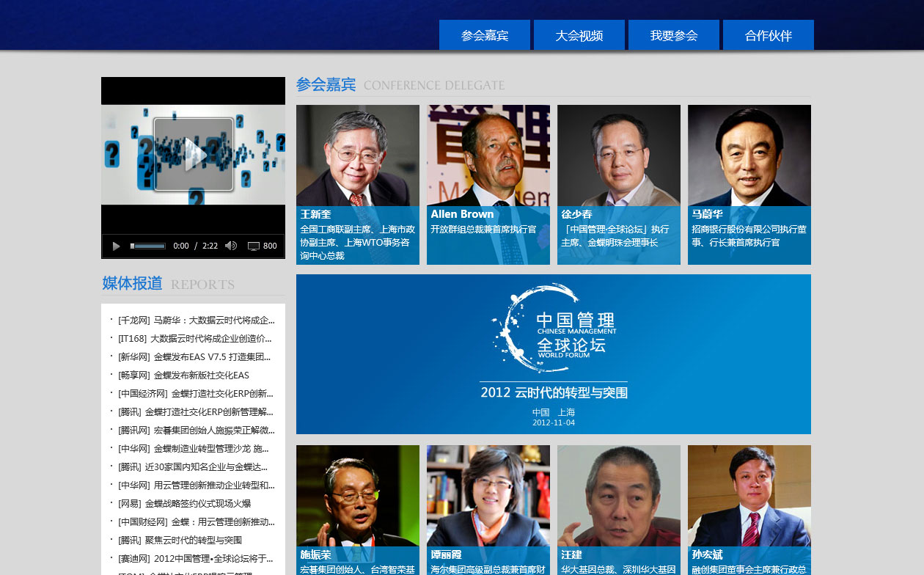
Task: Click the 媒体报道 Reports heading
Action: 169,284
